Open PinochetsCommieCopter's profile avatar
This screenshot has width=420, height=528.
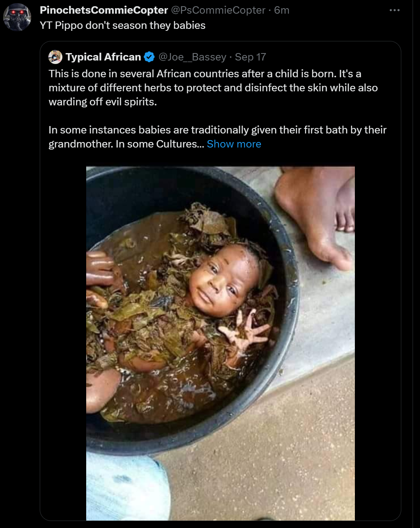tap(17, 18)
